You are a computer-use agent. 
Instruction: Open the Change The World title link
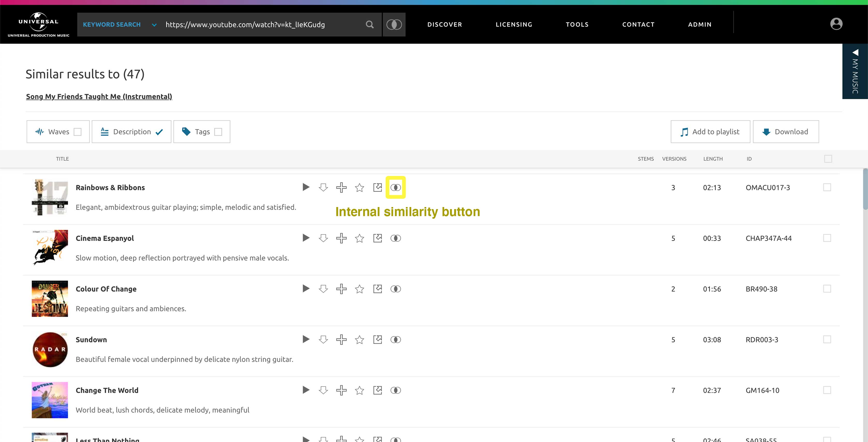107,391
